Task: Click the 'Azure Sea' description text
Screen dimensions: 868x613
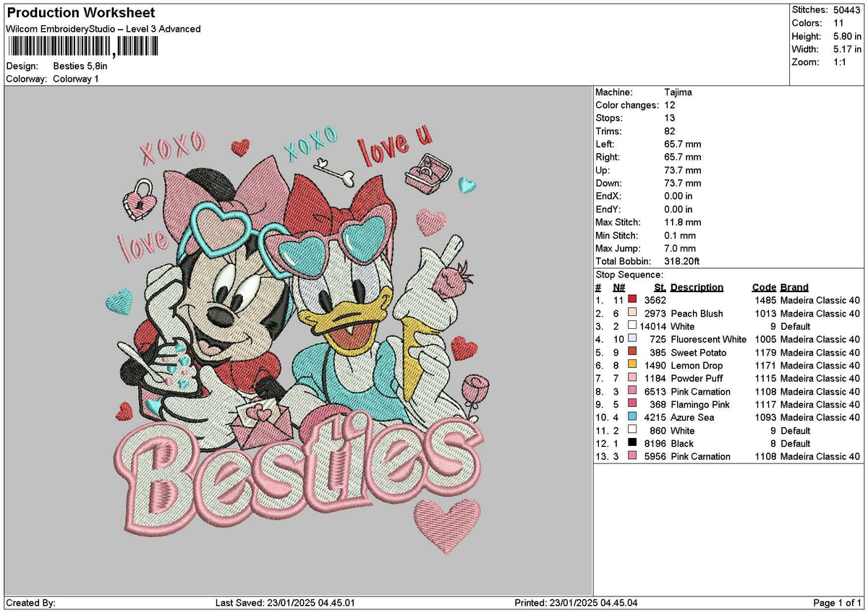Action: click(692, 417)
